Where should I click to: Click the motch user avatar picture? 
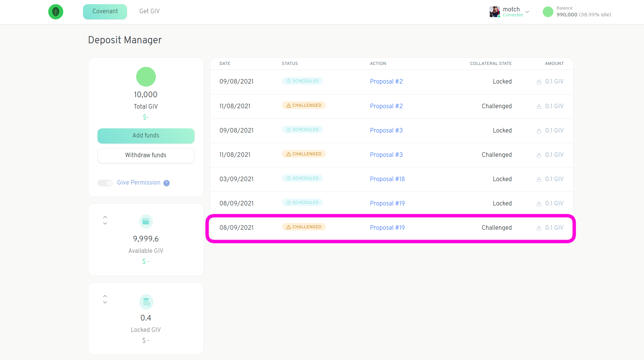[495, 12]
